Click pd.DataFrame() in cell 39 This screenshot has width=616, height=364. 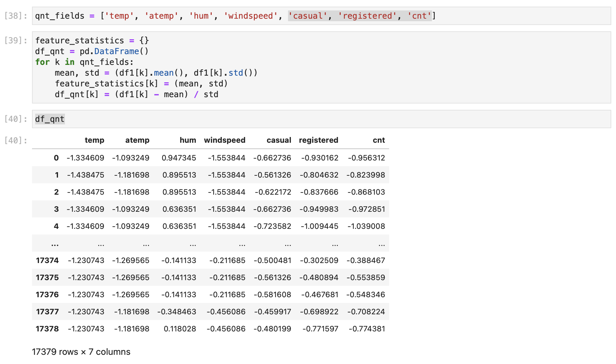[x=114, y=51]
